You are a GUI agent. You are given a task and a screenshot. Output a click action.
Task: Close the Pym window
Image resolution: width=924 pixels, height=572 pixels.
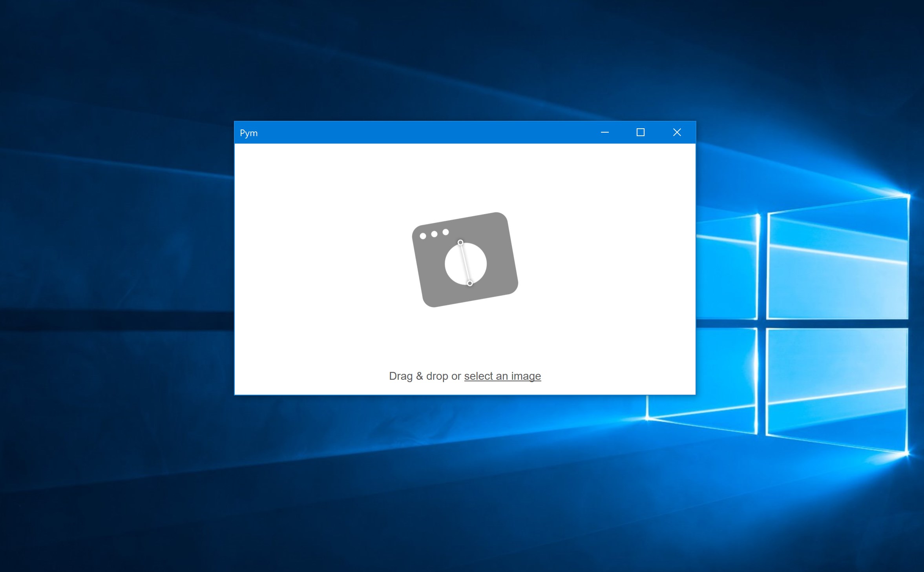[677, 133]
